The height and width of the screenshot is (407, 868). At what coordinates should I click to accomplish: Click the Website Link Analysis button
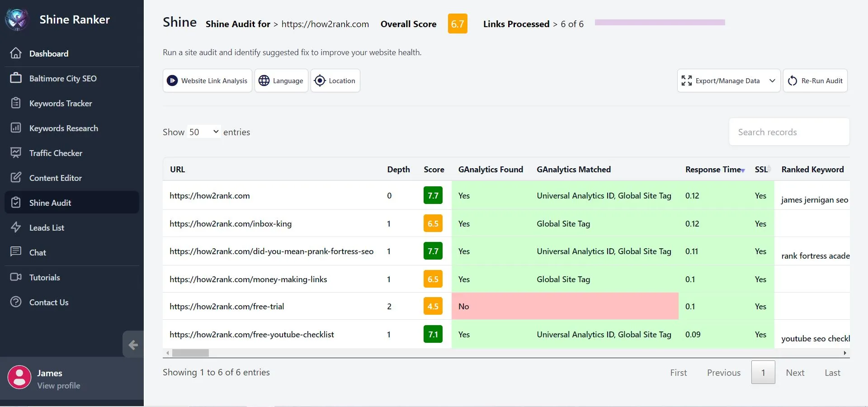[x=208, y=80]
